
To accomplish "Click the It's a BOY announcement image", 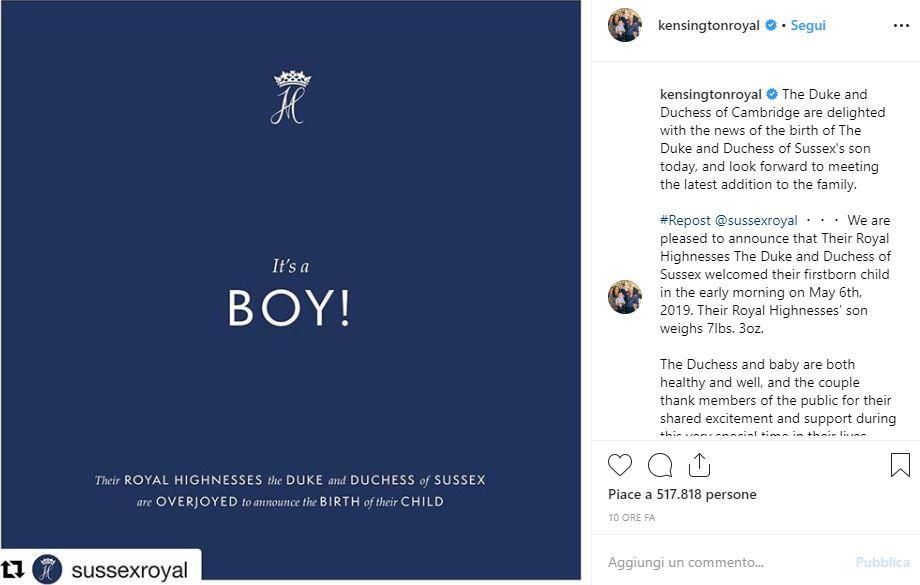I will tap(290, 290).
